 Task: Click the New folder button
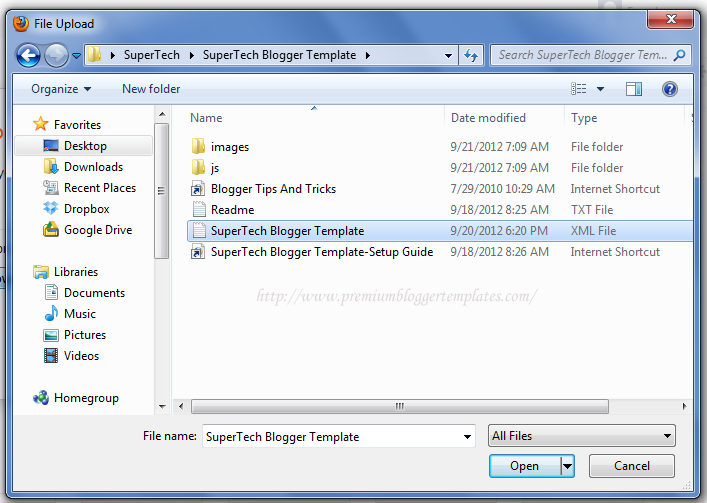click(x=151, y=89)
